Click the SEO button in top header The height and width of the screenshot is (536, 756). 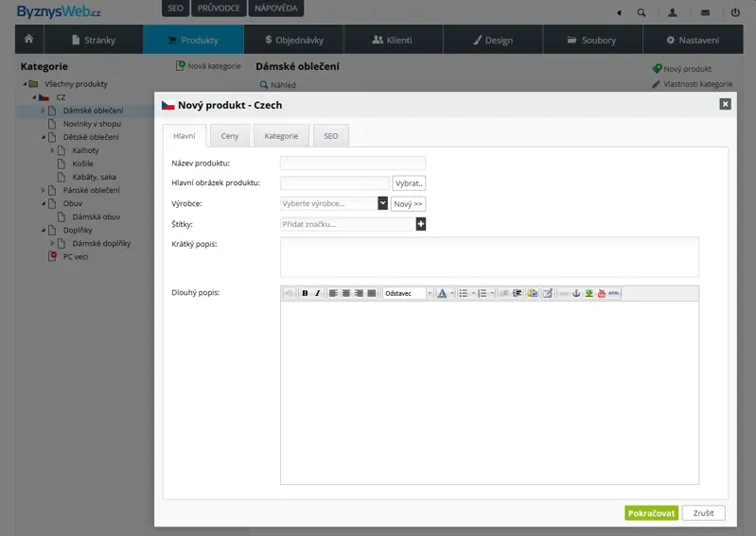click(175, 9)
